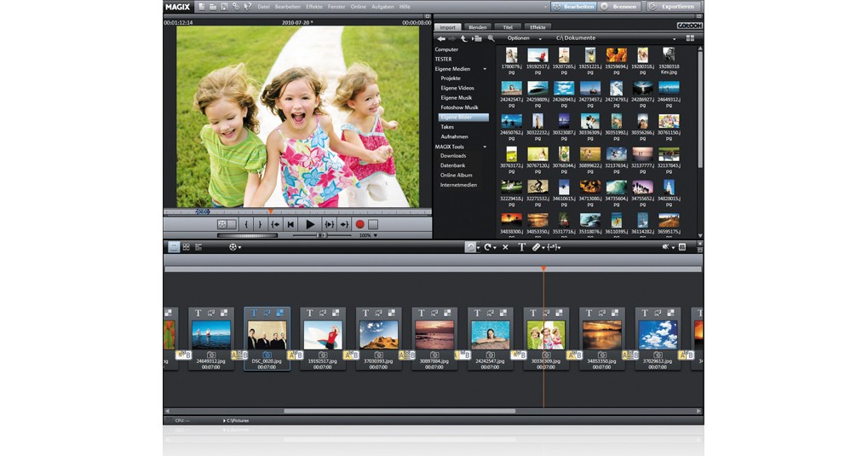Save project with the floppy disk icon
This screenshot has width=868, height=456.
[224, 7]
